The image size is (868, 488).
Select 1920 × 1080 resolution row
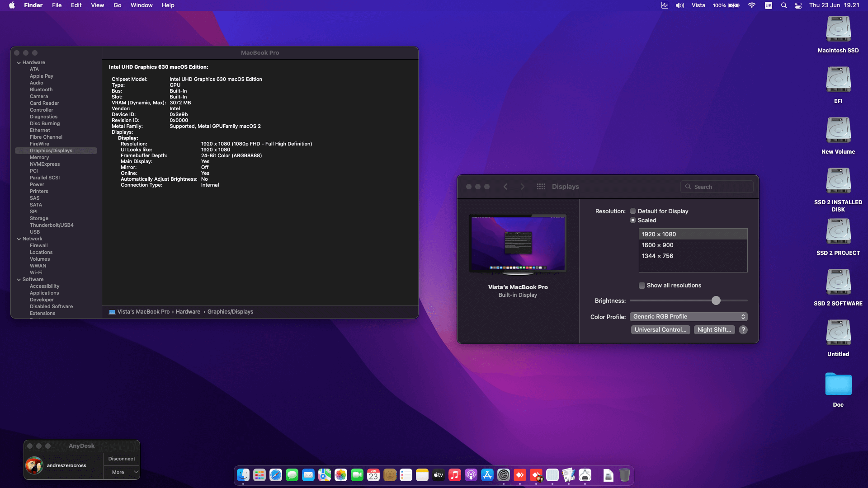click(693, 234)
